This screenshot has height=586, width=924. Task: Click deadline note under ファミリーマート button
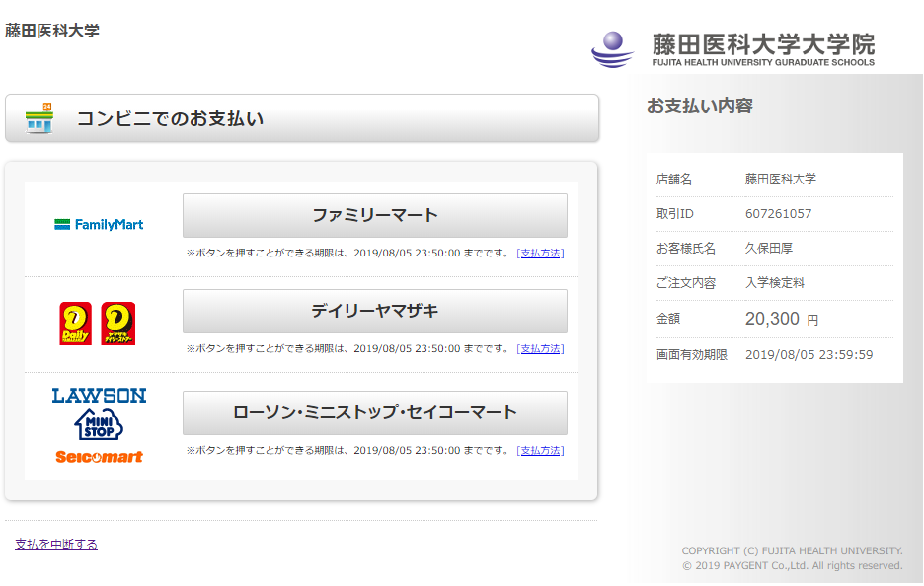347,254
